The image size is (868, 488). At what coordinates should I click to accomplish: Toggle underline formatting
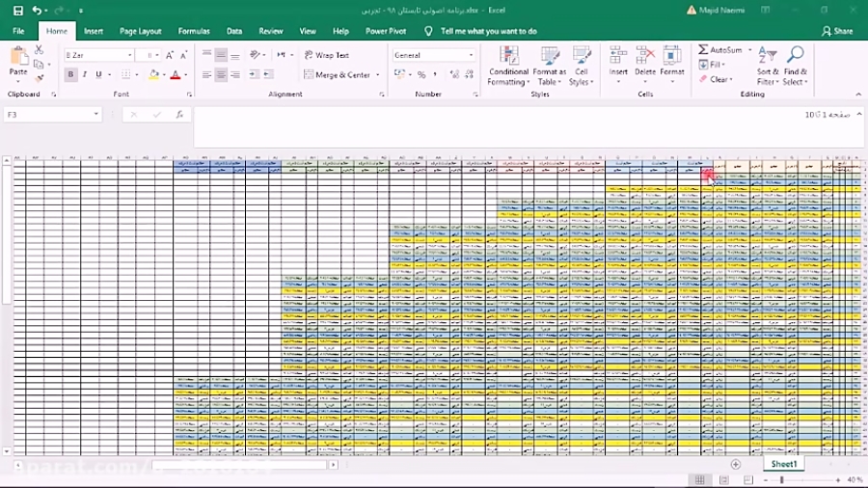[x=98, y=74]
